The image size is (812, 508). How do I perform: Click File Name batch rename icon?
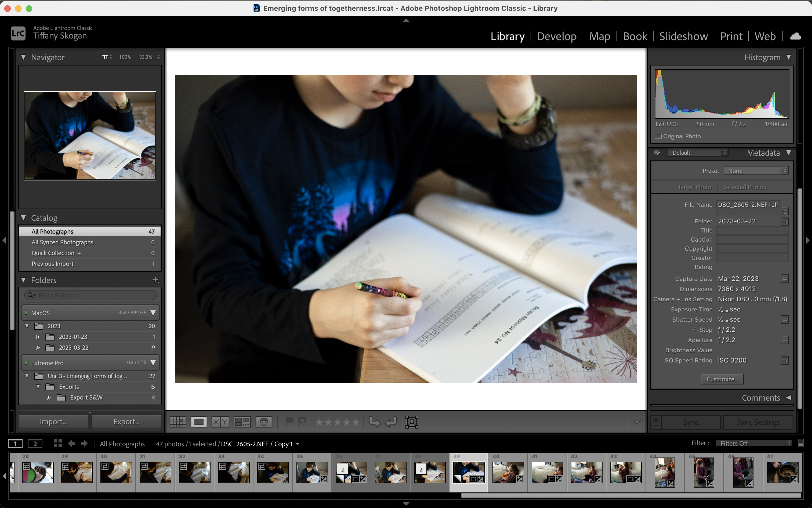click(785, 211)
